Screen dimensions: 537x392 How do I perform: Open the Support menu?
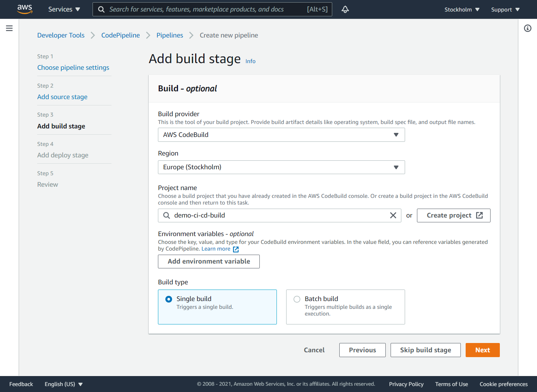click(505, 10)
